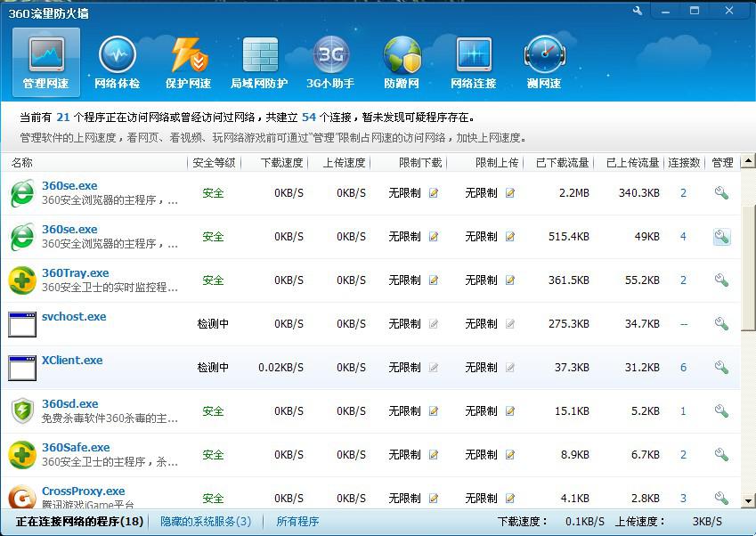Edit upload limit for 360Safe.exe

[510, 455]
